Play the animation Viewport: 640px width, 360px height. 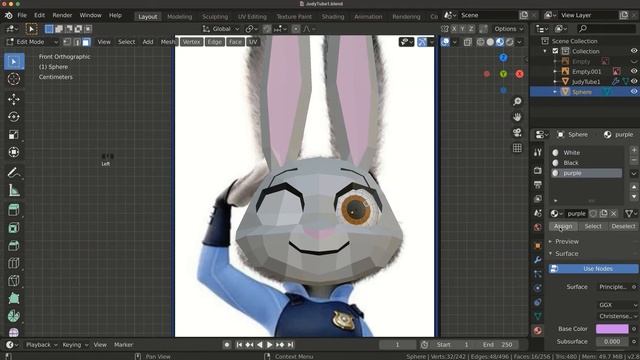click(x=269, y=345)
